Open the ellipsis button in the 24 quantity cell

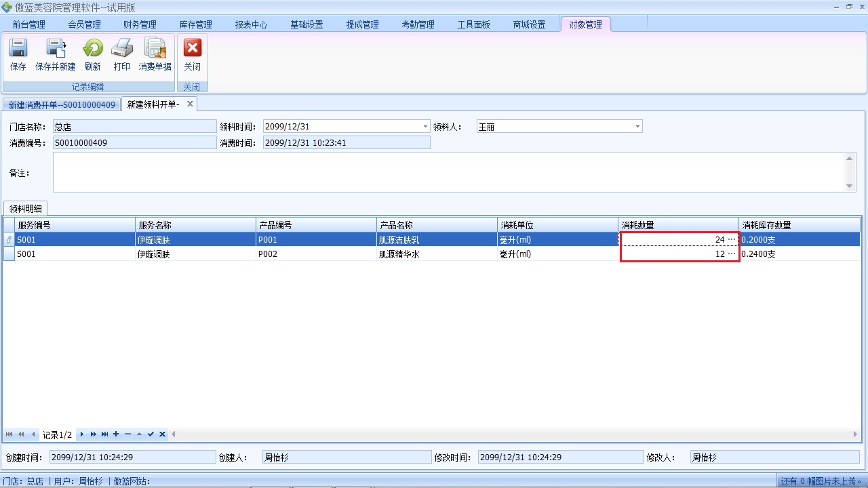coord(731,240)
